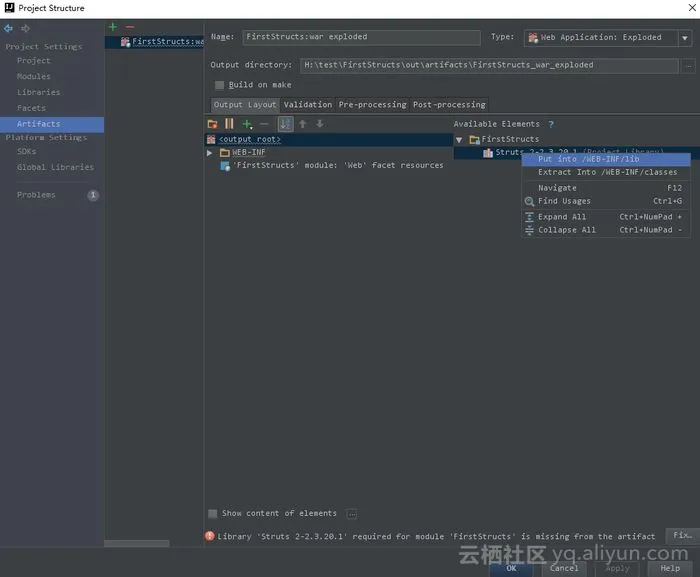The height and width of the screenshot is (577, 700).
Task: Create archive icon in Output Layout toolbar
Action: (x=229, y=124)
